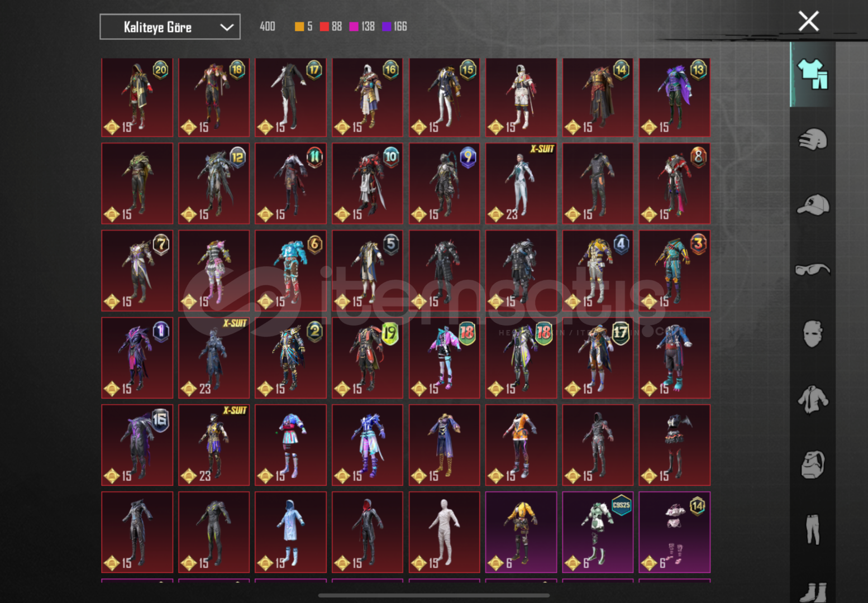Select the outfit with badge 7

[137, 271]
